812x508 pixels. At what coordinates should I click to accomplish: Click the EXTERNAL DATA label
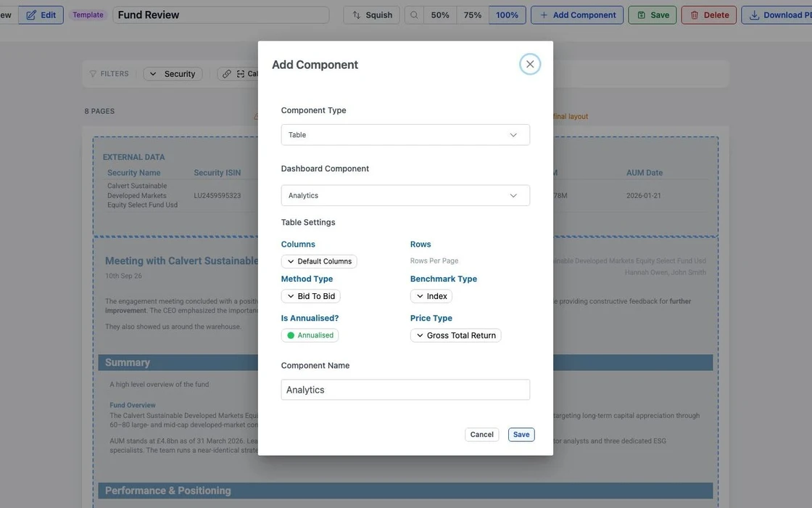(133, 157)
